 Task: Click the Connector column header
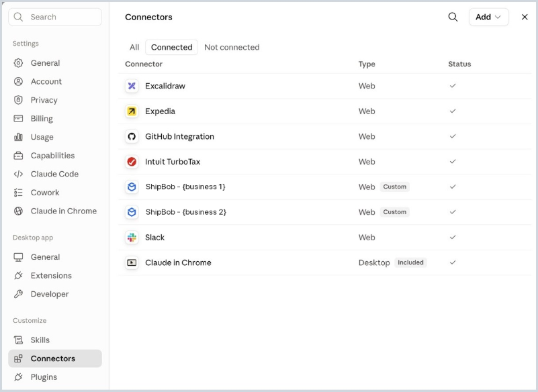144,64
